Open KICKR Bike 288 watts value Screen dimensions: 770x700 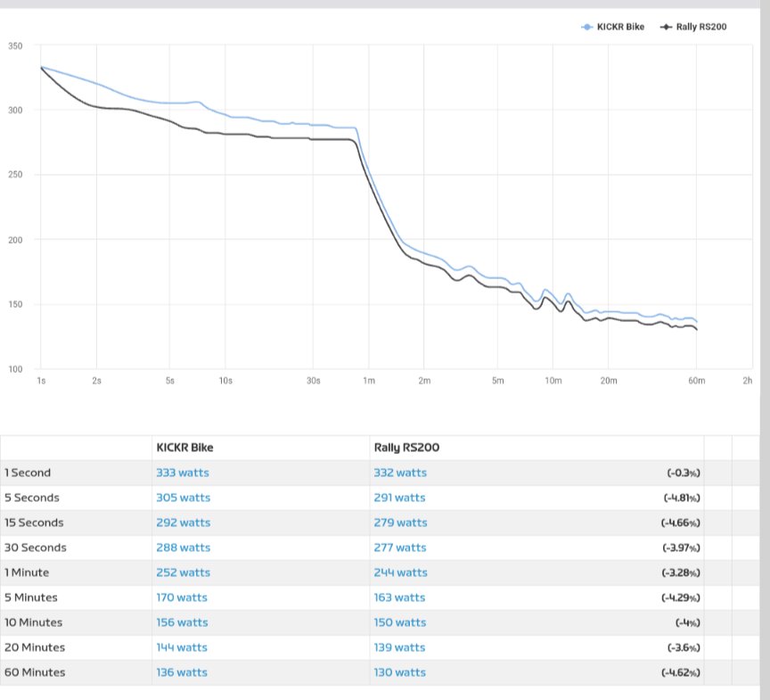(184, 548)
